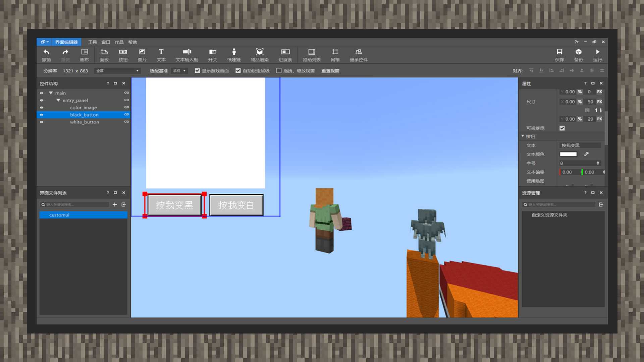Select the color_image tree row

(84, 108)
